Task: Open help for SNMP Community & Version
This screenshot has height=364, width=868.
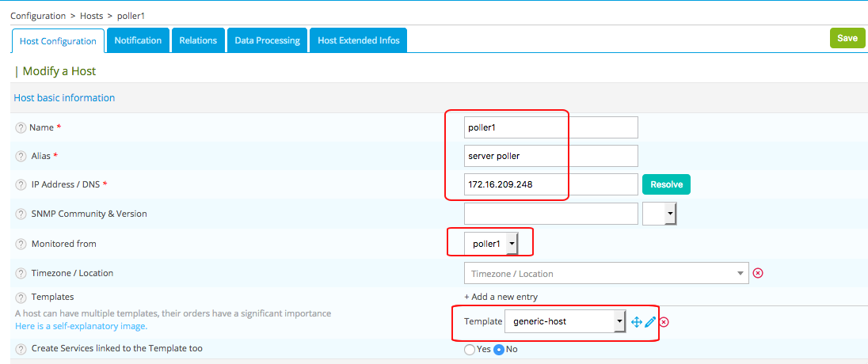Action: point(21,214)
